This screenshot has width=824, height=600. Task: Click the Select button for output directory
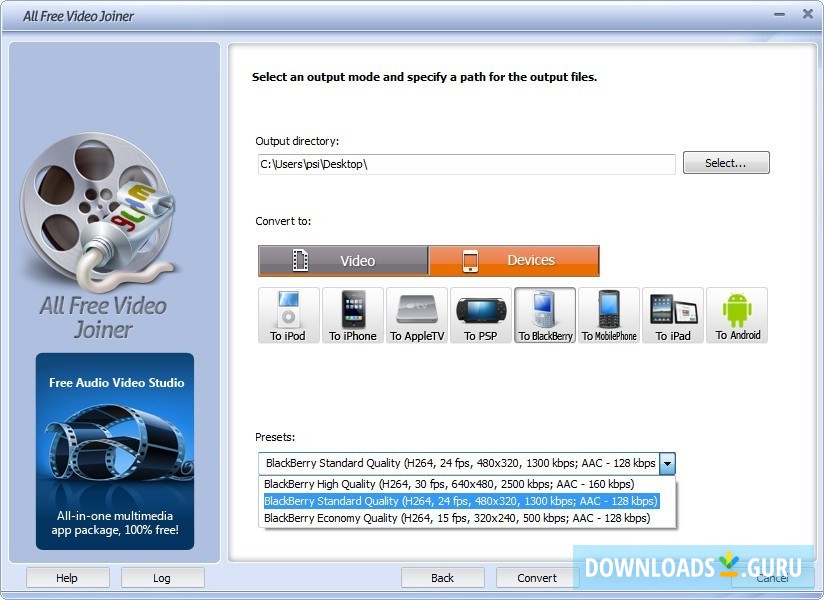726,162
